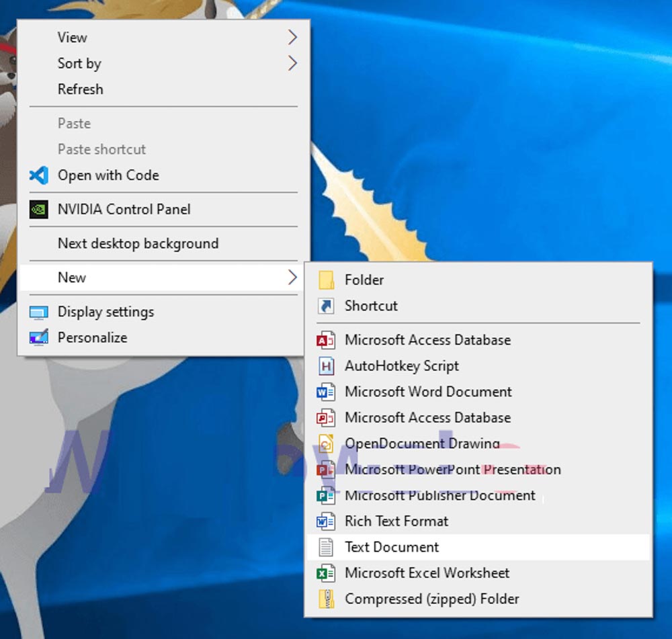Select Next desktop background
672x639 pixels.
pos(138,244)
